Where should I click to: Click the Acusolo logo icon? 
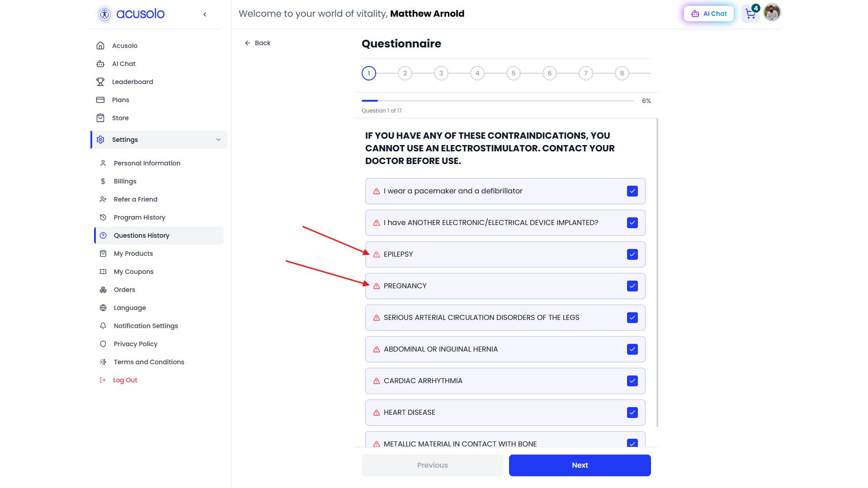click(104, 14)
